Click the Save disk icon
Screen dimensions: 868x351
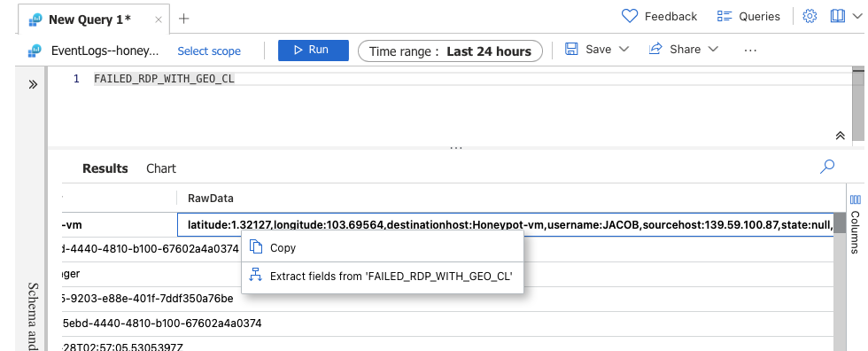click(x=571, y=49)
